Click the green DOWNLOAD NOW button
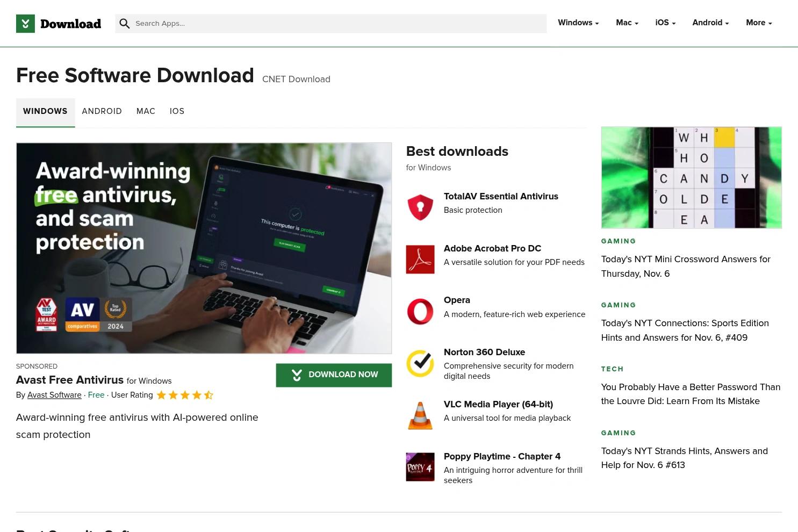The height and width of the screenshot is (532, 798). 334,375
